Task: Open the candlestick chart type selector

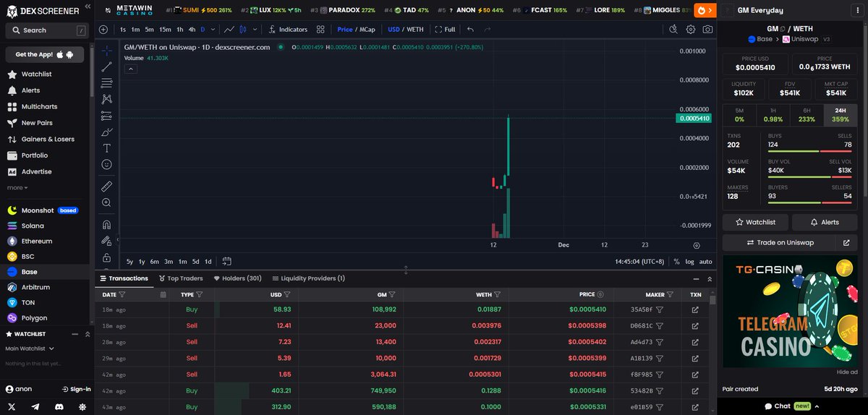Action: 243,30
